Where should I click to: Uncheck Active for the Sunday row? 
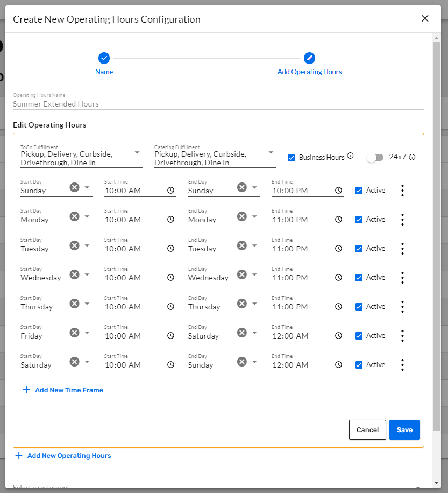click(x=359, y=191)
